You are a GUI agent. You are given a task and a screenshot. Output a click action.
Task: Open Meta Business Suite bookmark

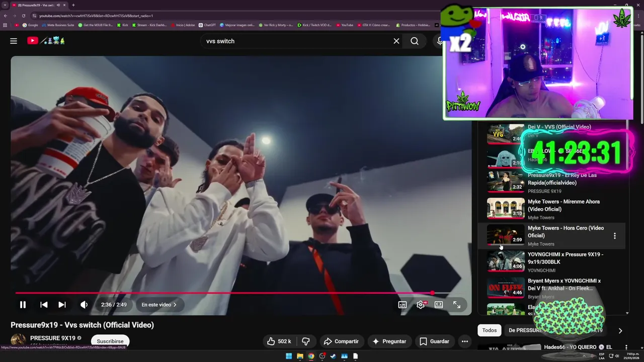[58, 25]
